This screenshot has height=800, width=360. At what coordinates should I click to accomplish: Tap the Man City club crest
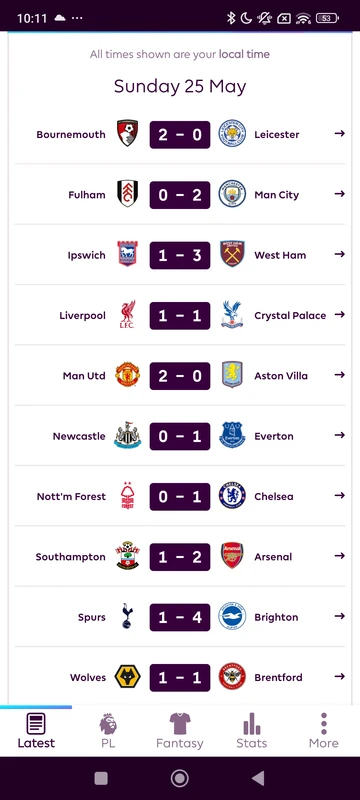(x=232, y=194)
